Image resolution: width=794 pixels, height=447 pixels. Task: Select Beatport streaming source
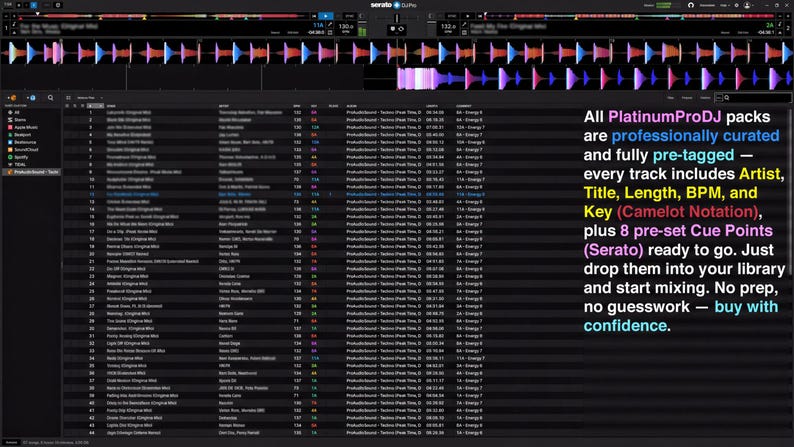(22, 135)
